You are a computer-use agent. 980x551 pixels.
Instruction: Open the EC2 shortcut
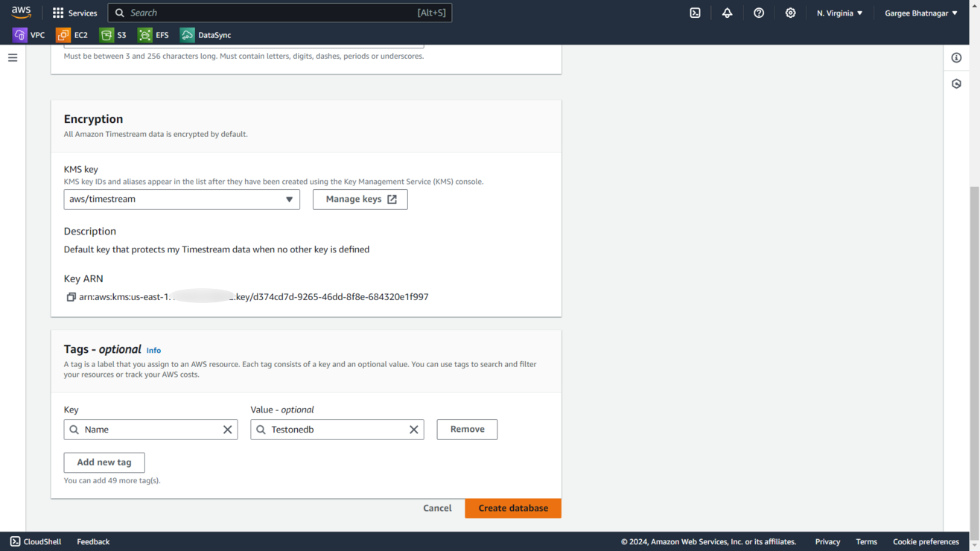(72, 35)
